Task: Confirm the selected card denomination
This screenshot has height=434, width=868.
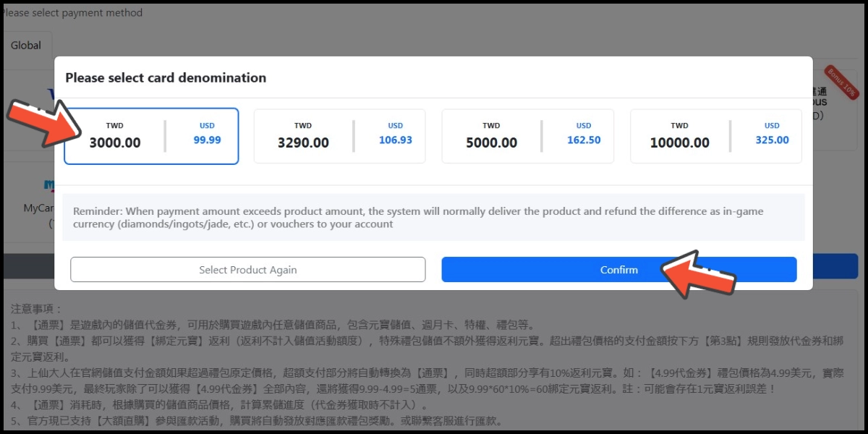Action: pos(619,270)
